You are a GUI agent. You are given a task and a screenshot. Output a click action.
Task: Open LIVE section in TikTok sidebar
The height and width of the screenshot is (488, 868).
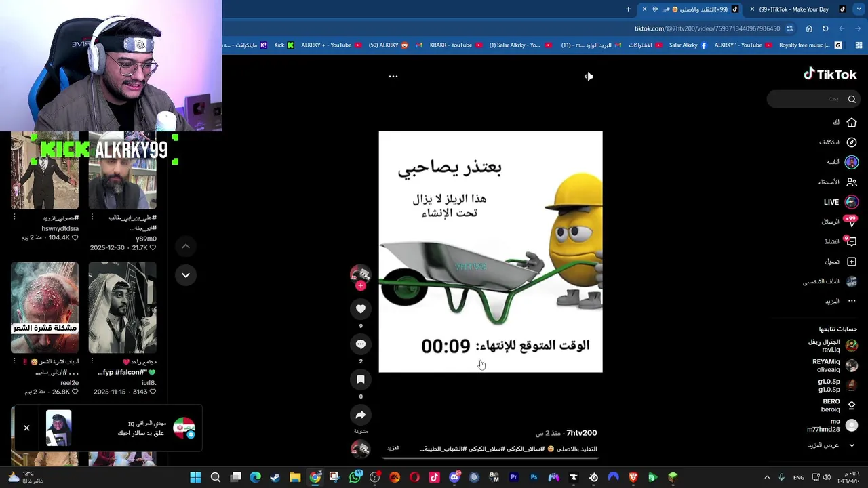(841, 202)
